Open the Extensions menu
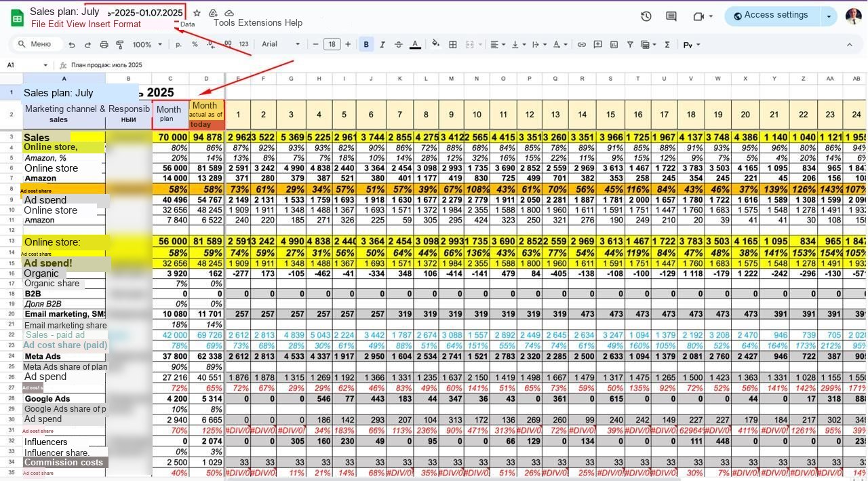The height and width of the screenshot is (481, 868). (x=259, y=22)
